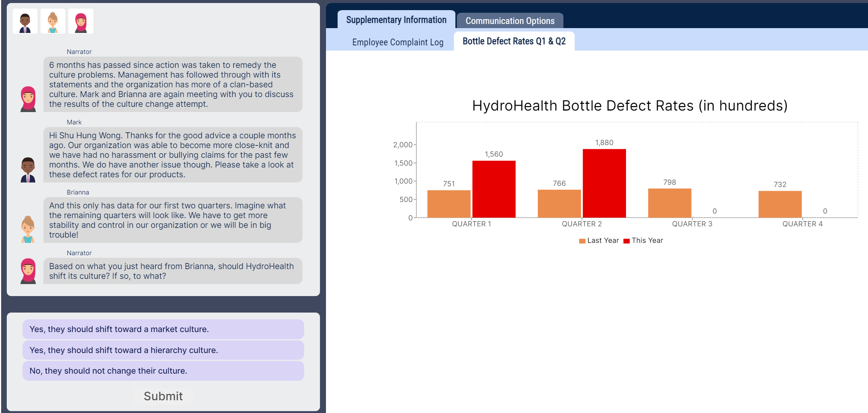Click the 'This Year' legend label
This screenshot has height=413, width=868.
647,241
